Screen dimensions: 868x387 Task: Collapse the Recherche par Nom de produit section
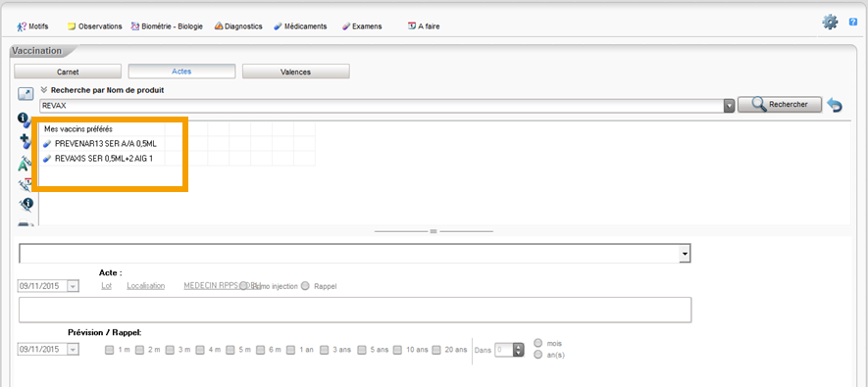coord(44,89)
